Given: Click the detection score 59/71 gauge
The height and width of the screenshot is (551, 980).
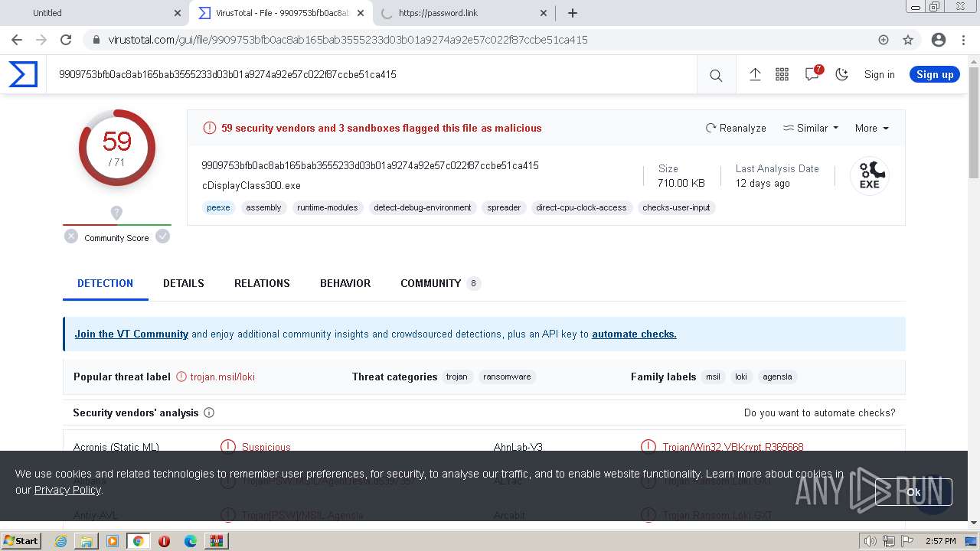Looking at the screenshot, I should pos(117,148).
